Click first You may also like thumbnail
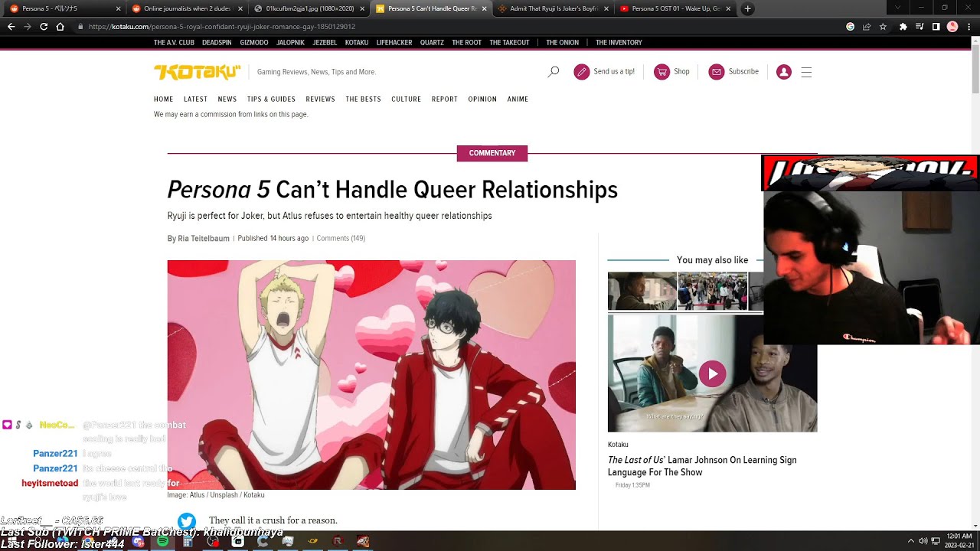The image size is (980, 551). tap(642, 291)
